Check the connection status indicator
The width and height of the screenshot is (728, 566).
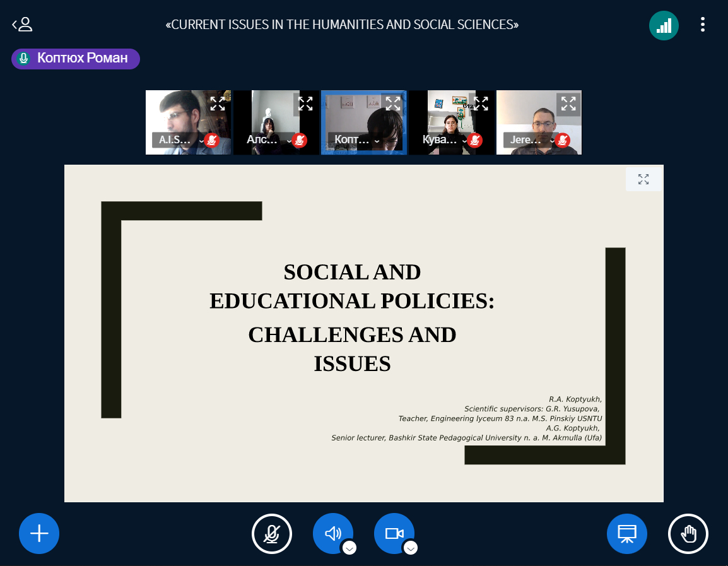(664, 26)
